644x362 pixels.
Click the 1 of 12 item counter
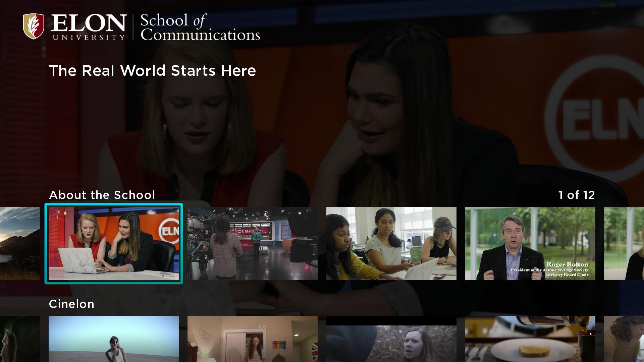click(577, 195)
